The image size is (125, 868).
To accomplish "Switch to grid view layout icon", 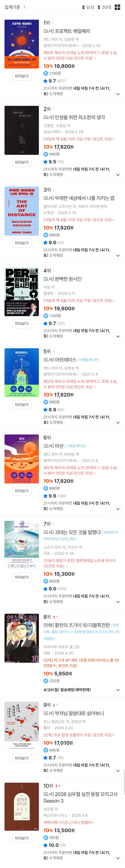I will pos(118,7).
